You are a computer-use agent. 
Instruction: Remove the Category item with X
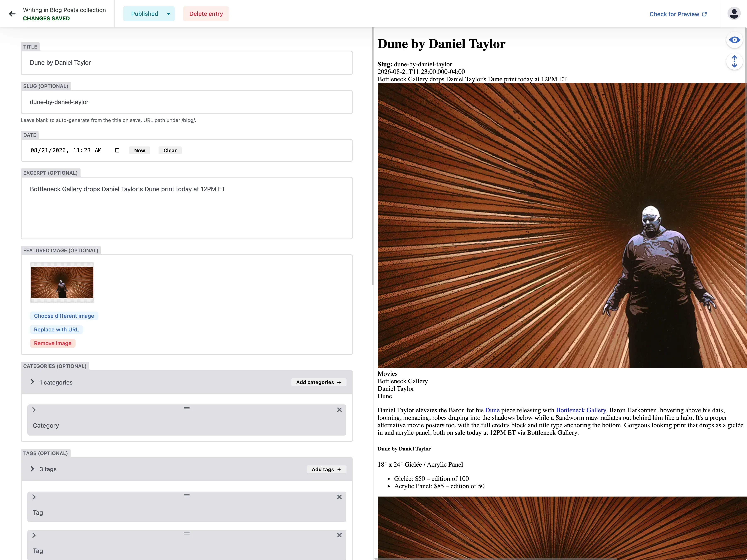point(339,410)
